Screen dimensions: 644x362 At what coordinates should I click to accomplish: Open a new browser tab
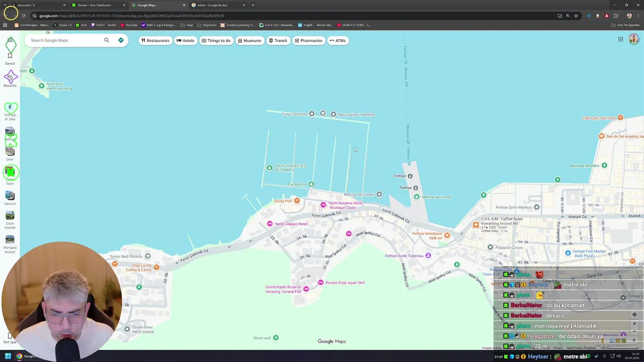point(253,5)
